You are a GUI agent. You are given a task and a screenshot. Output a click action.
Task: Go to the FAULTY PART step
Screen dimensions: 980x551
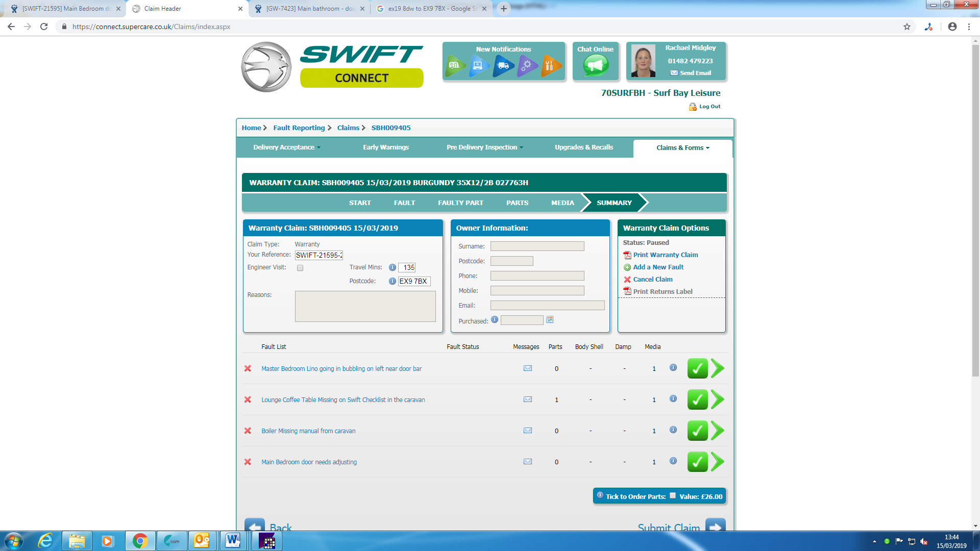(460, 203)
